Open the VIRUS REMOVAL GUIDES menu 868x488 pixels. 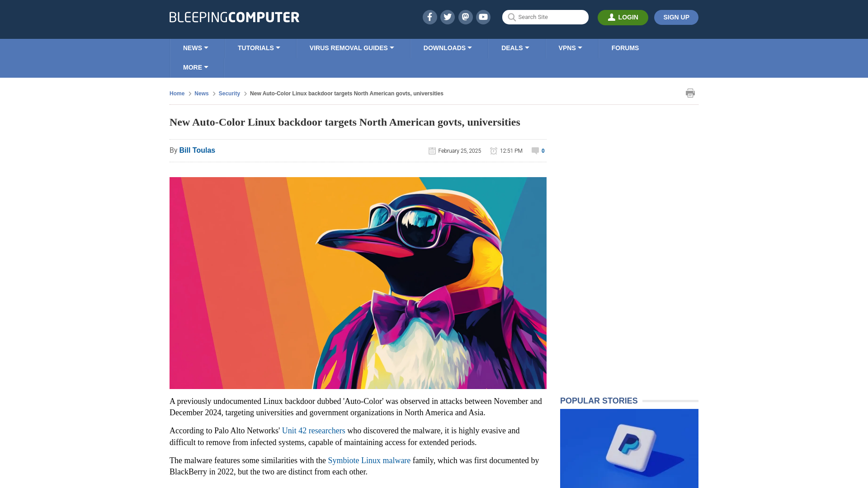point(351,47)
